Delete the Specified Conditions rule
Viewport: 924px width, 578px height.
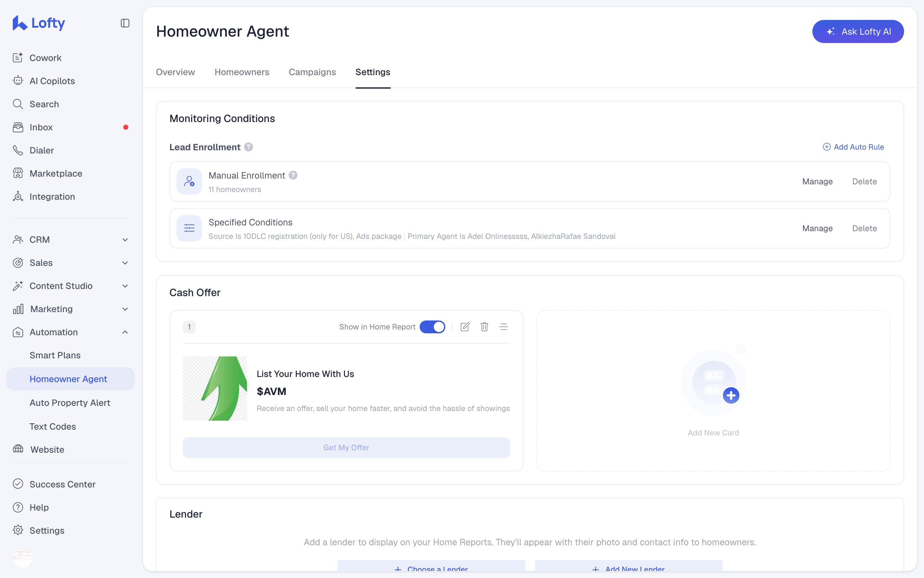tap(864, 228)
